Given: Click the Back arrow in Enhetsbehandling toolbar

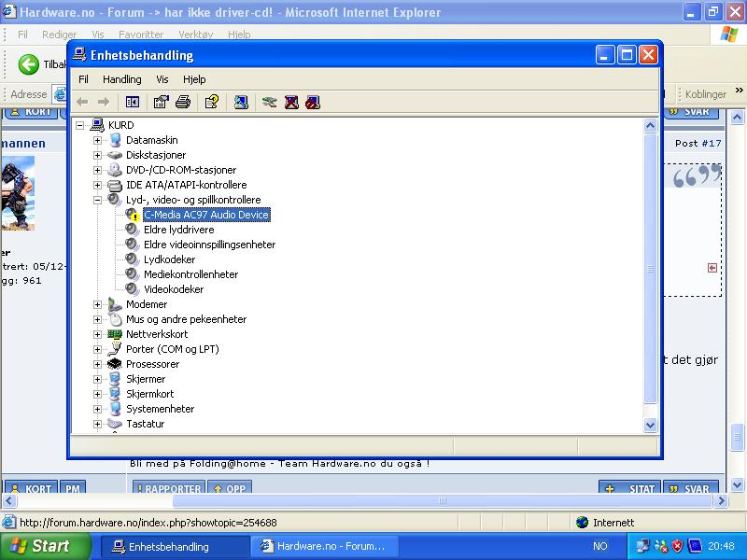Looking at the screenshot, I should pos(82,102).
